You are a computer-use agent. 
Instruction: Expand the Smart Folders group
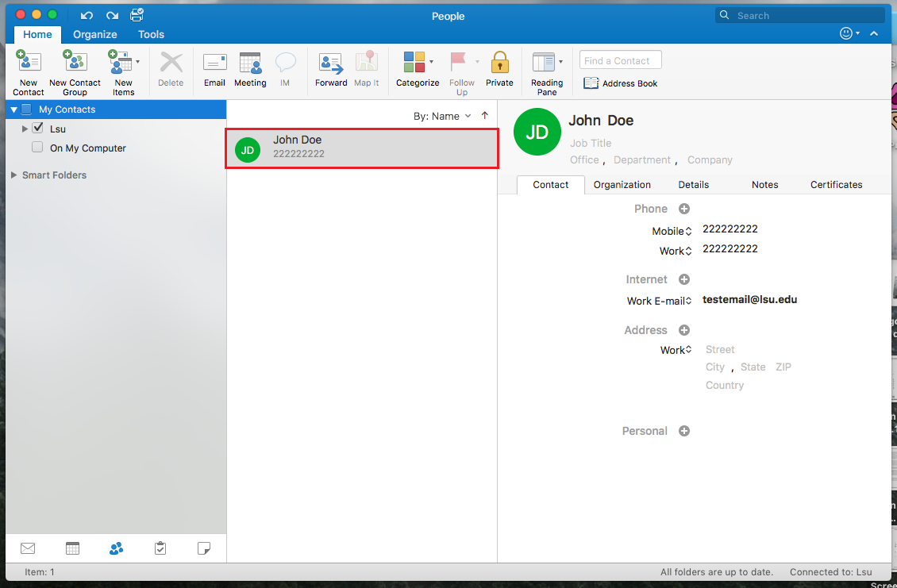click(14, 175)
